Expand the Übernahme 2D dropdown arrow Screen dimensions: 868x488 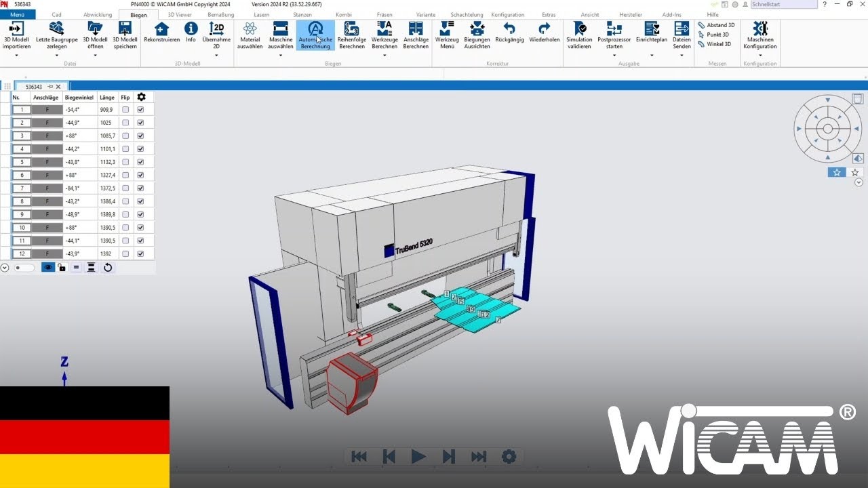[216, 56]
